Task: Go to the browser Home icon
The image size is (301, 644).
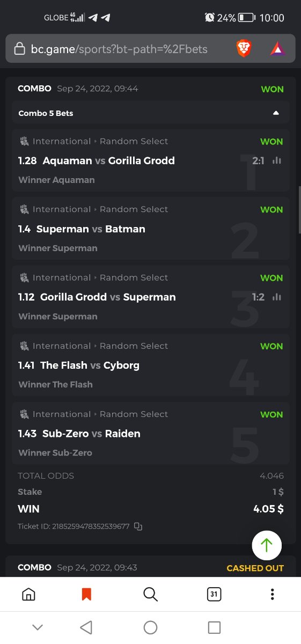Action: tap(28, 594)
